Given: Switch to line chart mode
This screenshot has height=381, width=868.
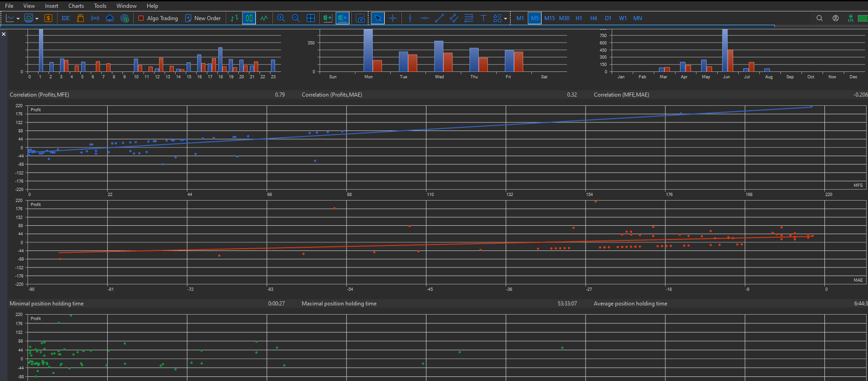Looking at the screenshot, I should click(x=264, y=18).
